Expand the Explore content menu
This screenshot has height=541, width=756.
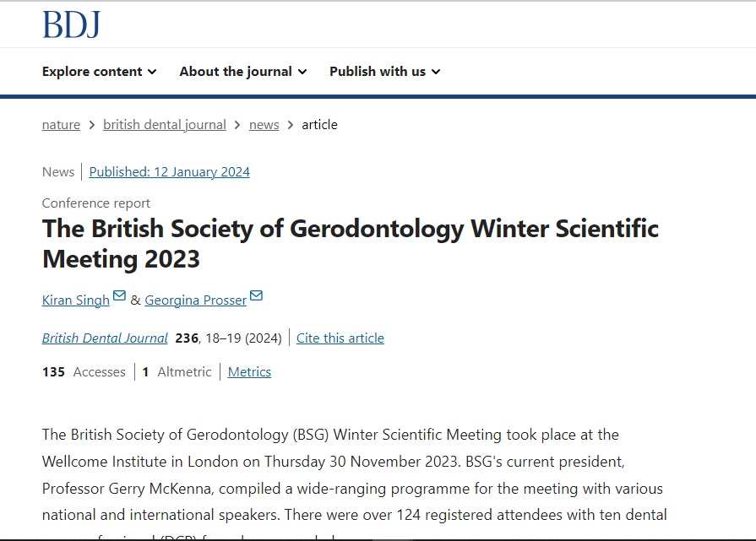(x=100, y=71)
